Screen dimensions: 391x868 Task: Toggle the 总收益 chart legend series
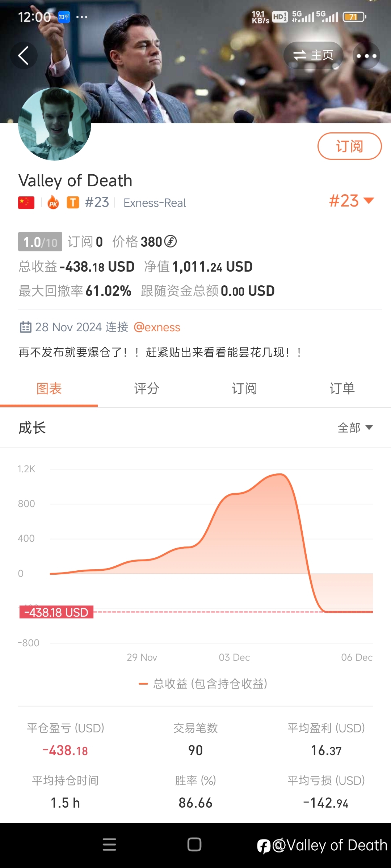203,684
